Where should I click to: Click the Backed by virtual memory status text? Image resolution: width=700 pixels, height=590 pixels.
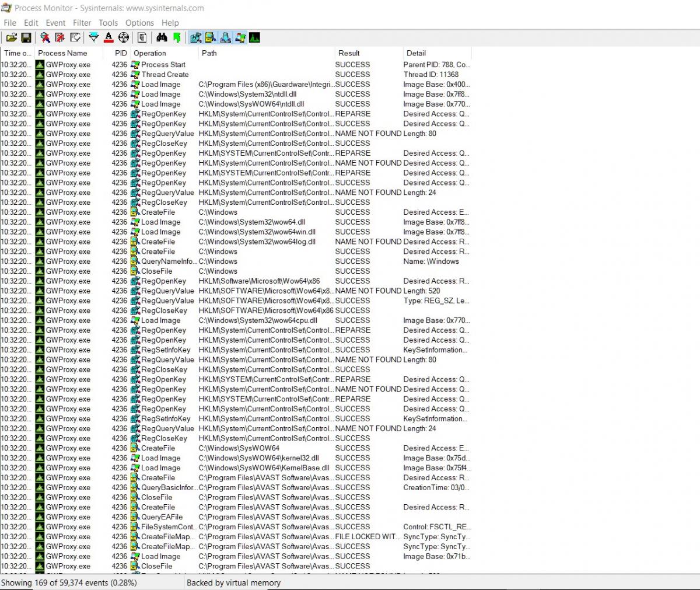[233, 582]
